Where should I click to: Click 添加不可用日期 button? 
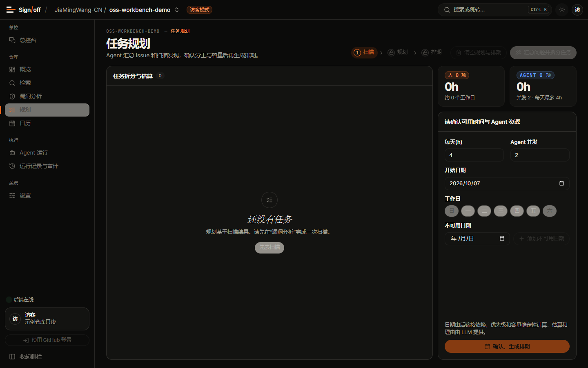point(541,239)
